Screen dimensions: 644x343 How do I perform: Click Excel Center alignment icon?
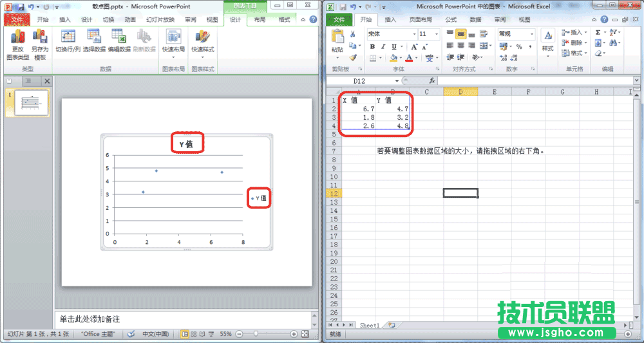(460, 46)
